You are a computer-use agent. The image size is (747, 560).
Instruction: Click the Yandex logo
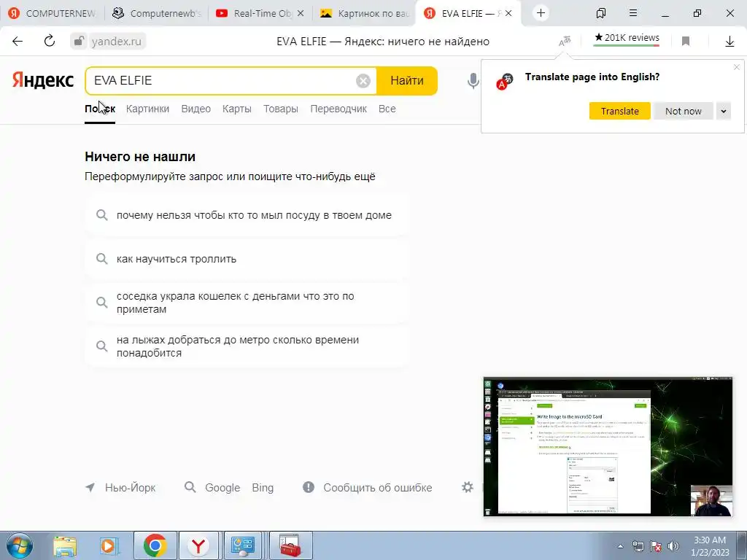coord(43,80)
